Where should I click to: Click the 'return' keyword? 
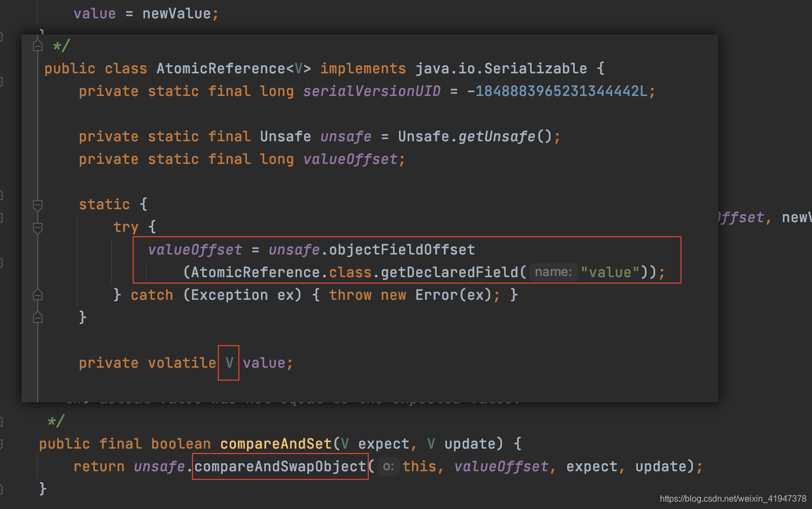pos(99,466)
